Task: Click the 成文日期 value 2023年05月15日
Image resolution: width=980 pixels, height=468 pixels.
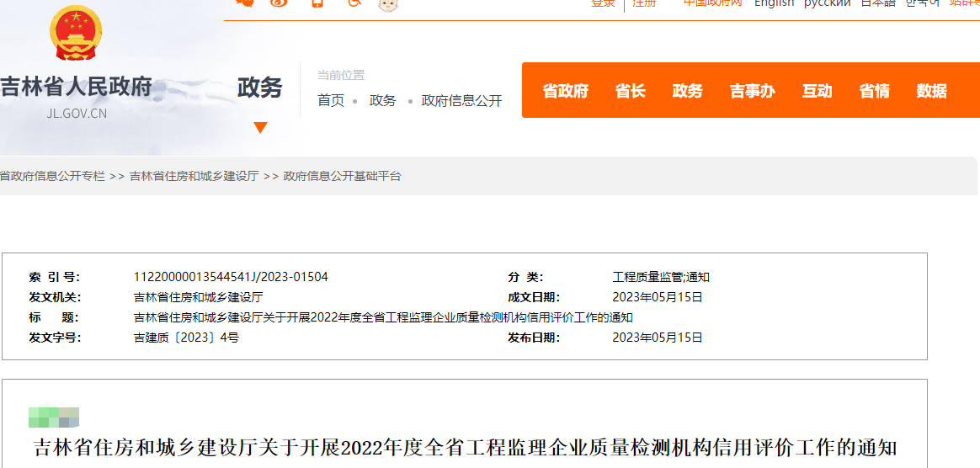Action: pos(658,297)
